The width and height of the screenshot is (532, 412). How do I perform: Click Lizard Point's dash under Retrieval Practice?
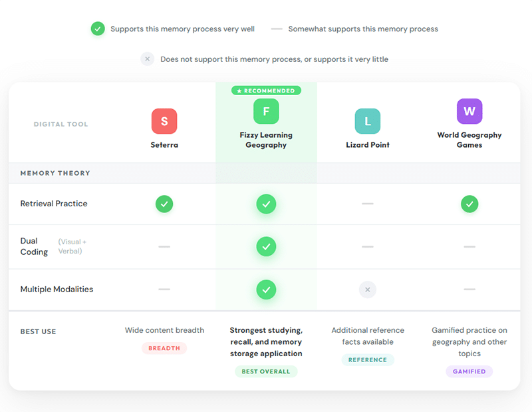(x=368, y=204)
